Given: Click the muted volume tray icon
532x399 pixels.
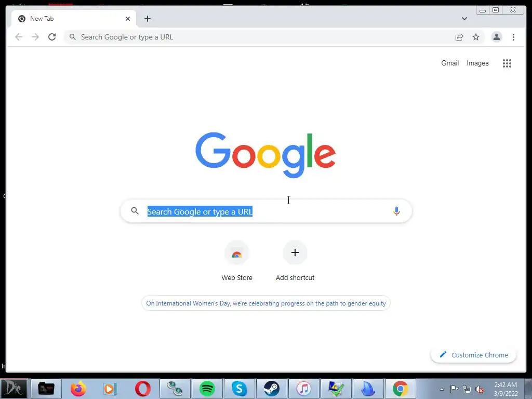Looking at the screenshot, I should pyautogui.click(x=480, y=389).
